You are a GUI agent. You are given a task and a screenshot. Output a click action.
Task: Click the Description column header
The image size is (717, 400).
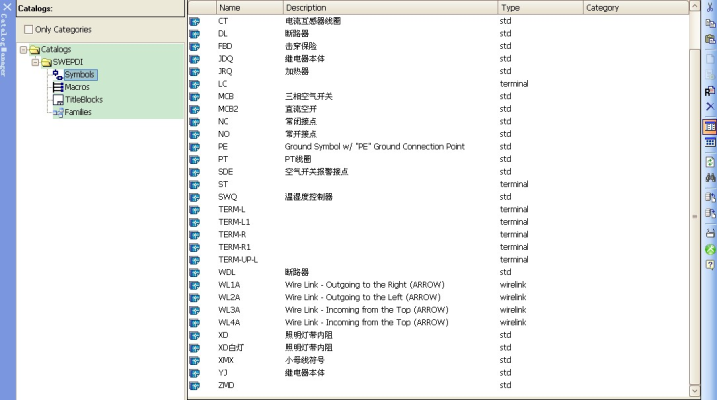pos(388,7)
